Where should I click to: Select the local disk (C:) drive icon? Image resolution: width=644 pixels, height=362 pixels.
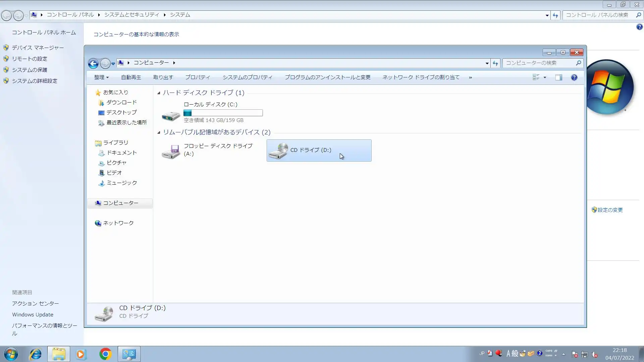[171, 116]
